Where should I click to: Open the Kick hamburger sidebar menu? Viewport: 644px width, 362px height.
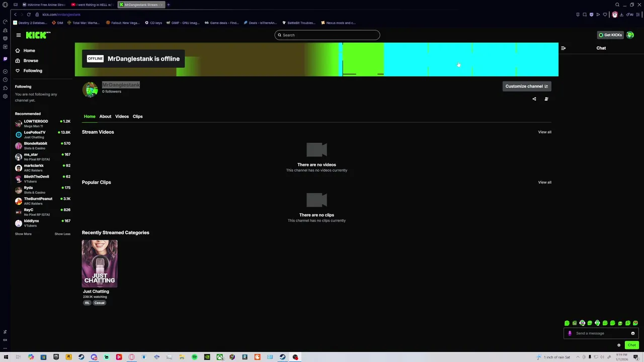tap(18, 35)
